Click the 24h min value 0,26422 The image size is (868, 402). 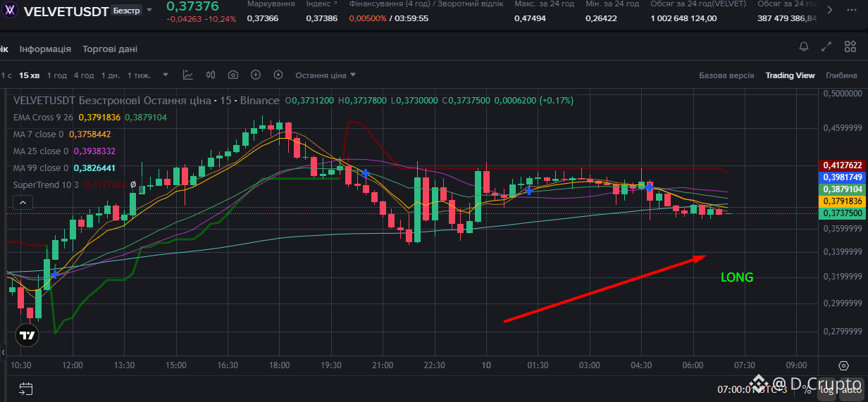(601, 18)
